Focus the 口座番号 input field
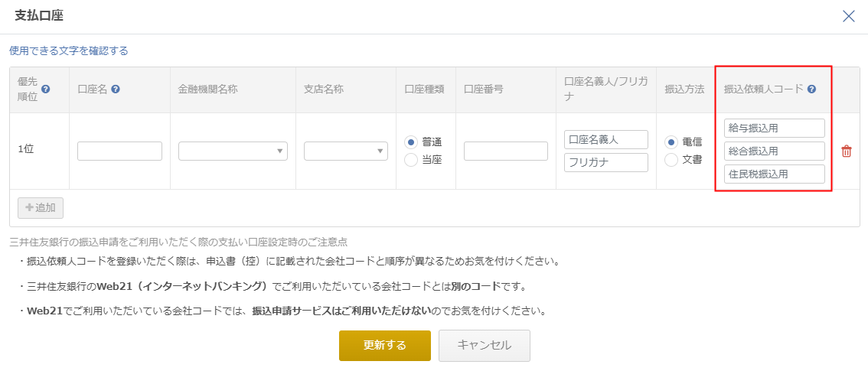Image resolution: width=868 pixels, height=371 pixels. (506, 151)
